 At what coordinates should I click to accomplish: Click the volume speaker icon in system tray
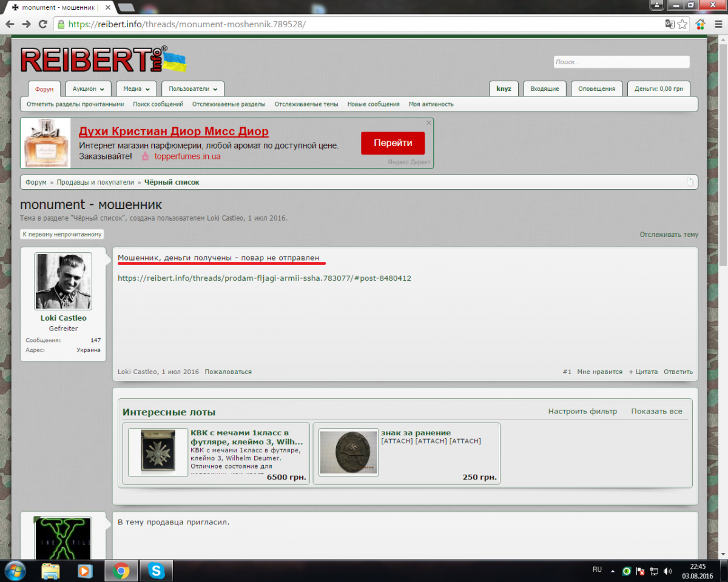(x=668, y=571)
